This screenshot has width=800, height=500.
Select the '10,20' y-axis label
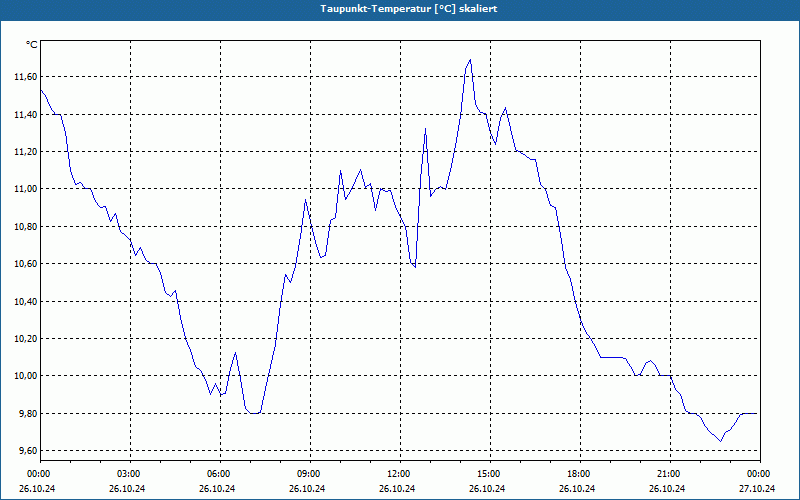click(25, 339)
